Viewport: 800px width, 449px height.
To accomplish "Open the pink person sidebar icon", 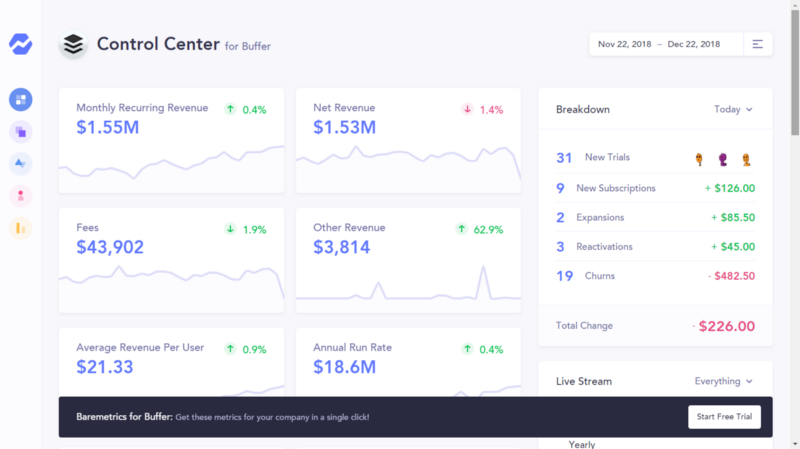I will [20, 196].
